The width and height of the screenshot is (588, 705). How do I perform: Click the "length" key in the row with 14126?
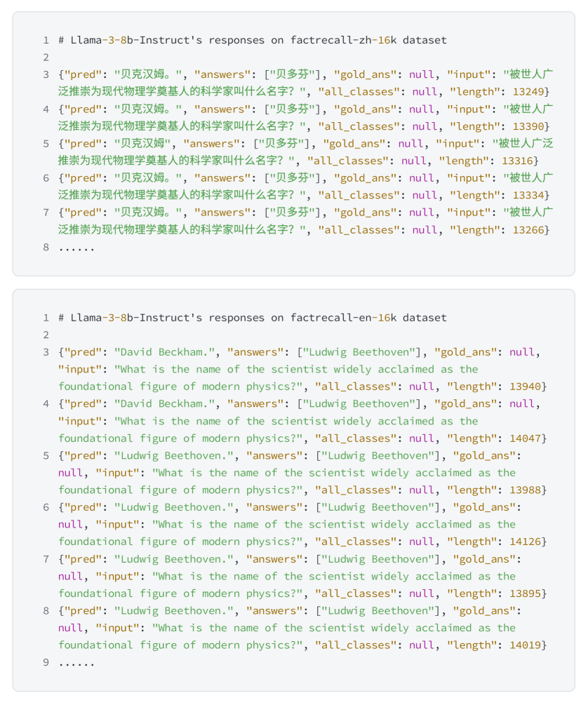tap(472, 542)
